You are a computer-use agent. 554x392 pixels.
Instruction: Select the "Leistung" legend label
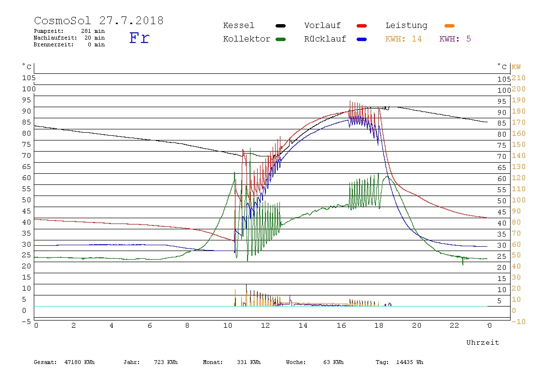[x=406, y=26]
